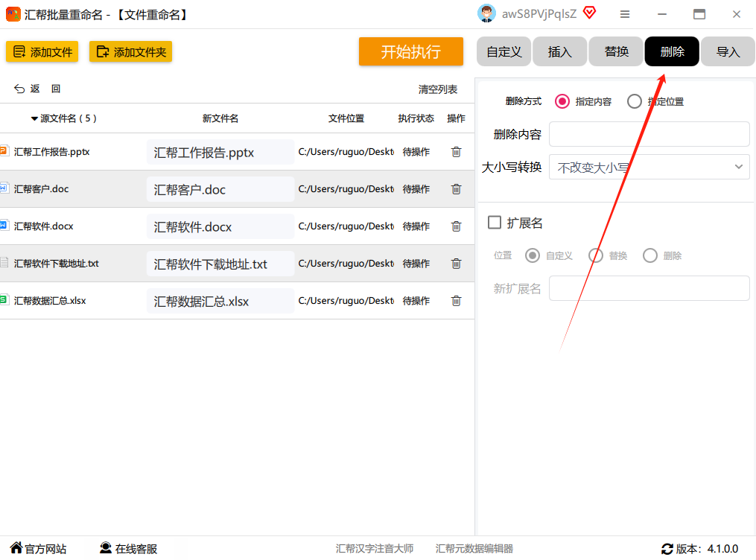Choose the 删除 extension position radio

click(650, 255)
